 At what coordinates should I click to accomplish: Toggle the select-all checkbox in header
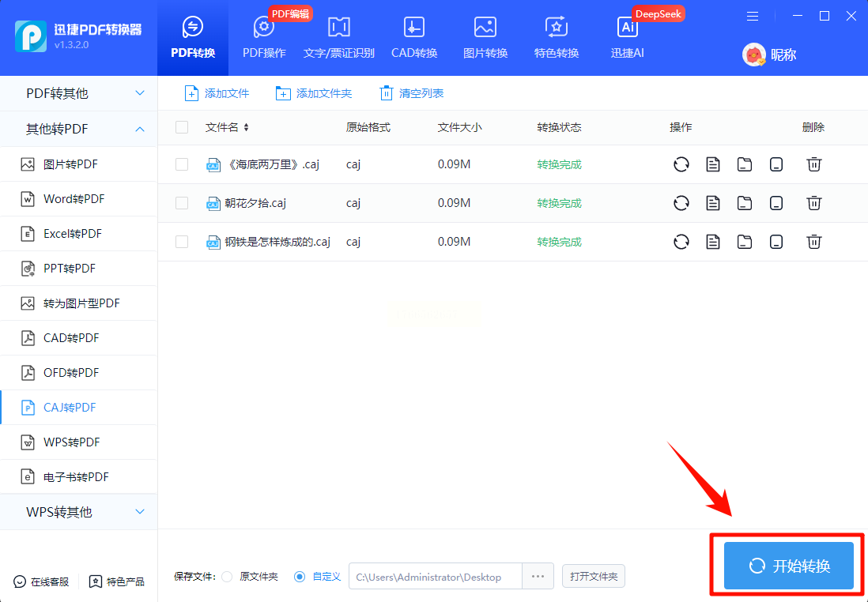(x=182, y=127)
